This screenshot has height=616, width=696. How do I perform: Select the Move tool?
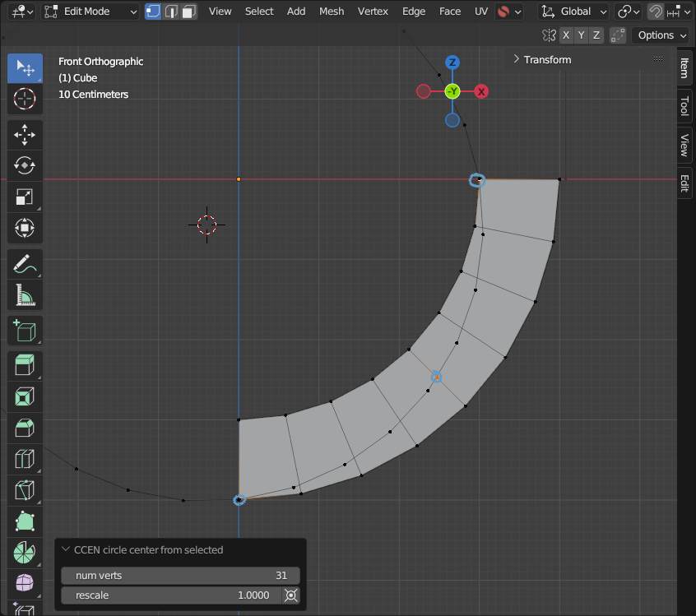click(x=25, y=135)
